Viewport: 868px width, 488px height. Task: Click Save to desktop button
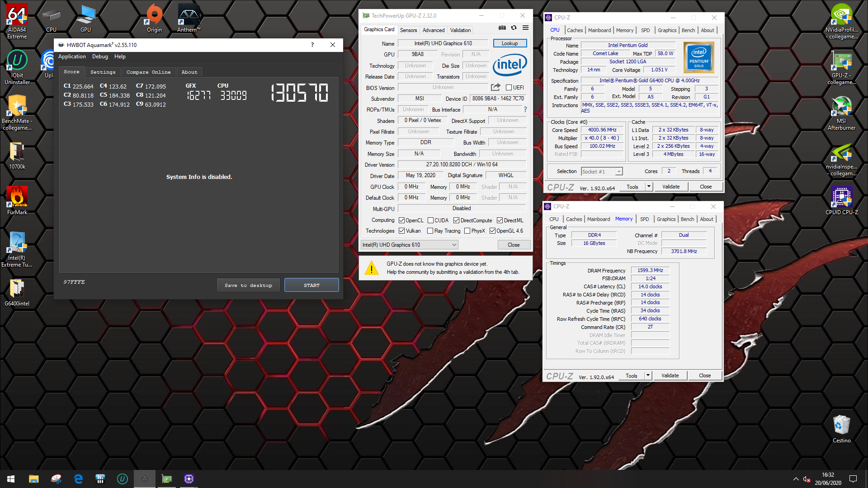click(x=248, y=285)
